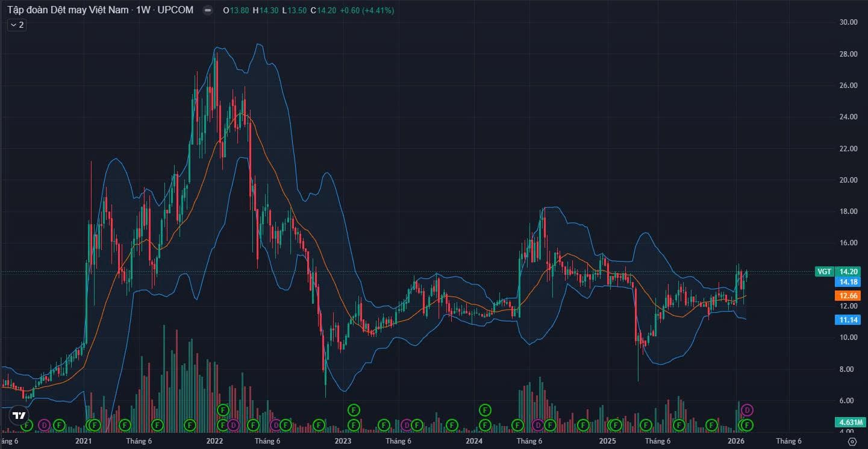
Task: Click the 2022 label on time axis
Action: tap(214, 441)
